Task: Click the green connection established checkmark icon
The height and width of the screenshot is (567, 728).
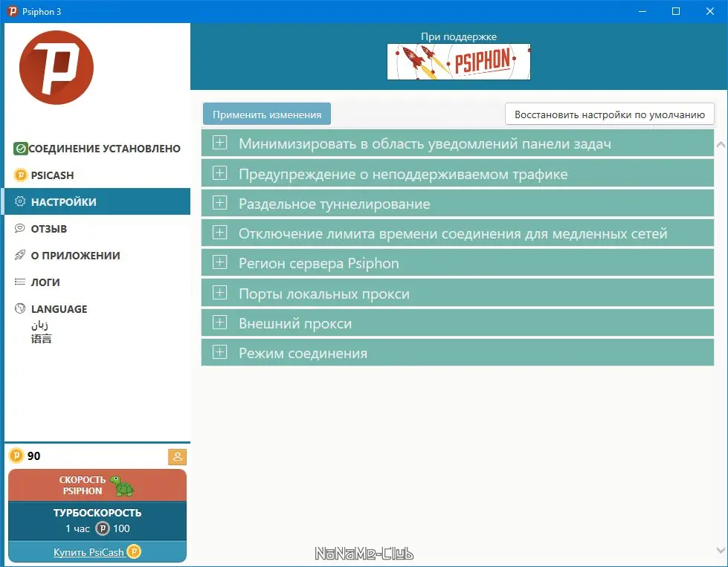Action: point(20,149)
